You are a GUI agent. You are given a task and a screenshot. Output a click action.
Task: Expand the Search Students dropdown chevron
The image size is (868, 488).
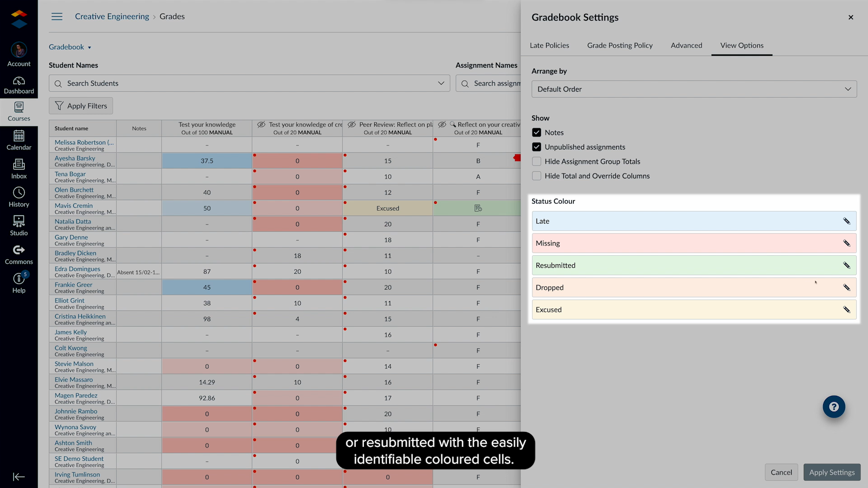[441, 83]
